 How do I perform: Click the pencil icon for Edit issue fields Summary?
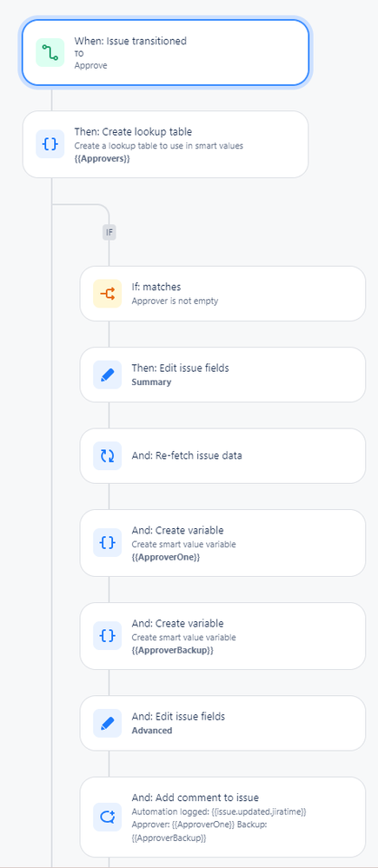(108, 374)
